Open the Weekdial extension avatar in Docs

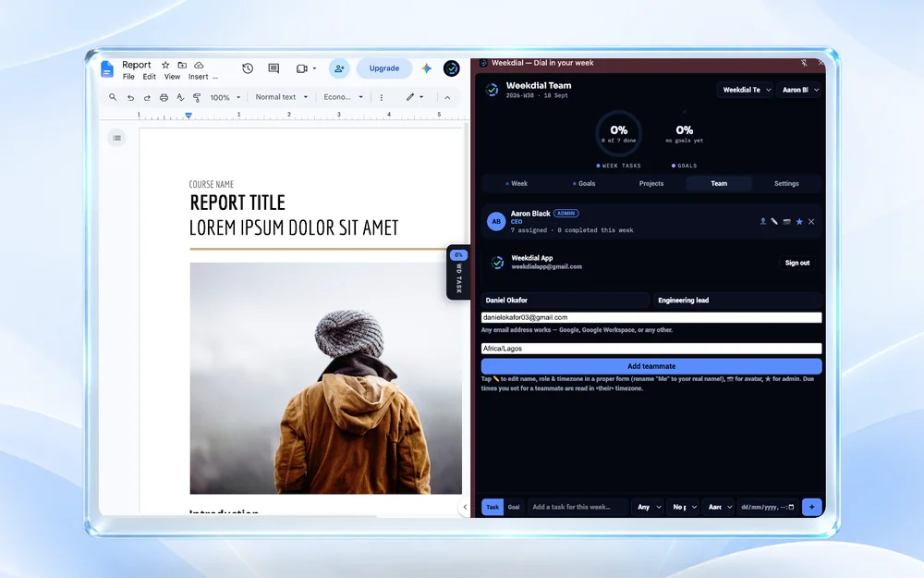click(452, 68)
